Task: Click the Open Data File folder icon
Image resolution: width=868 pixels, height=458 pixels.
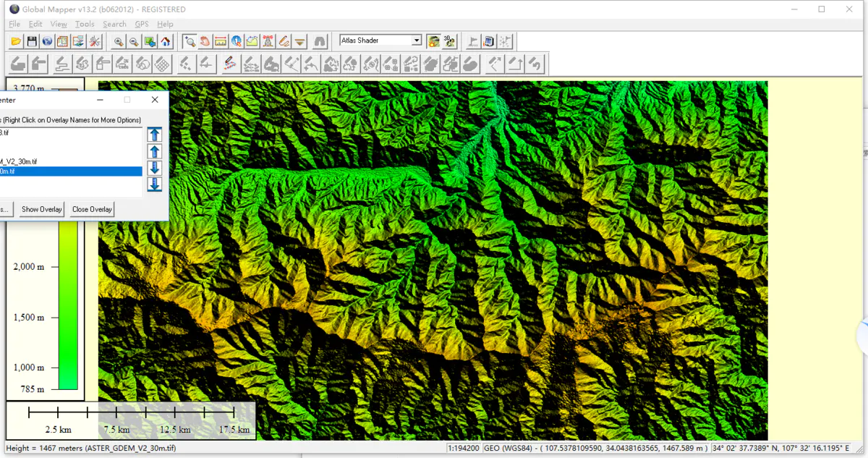Action: [16, 41]
